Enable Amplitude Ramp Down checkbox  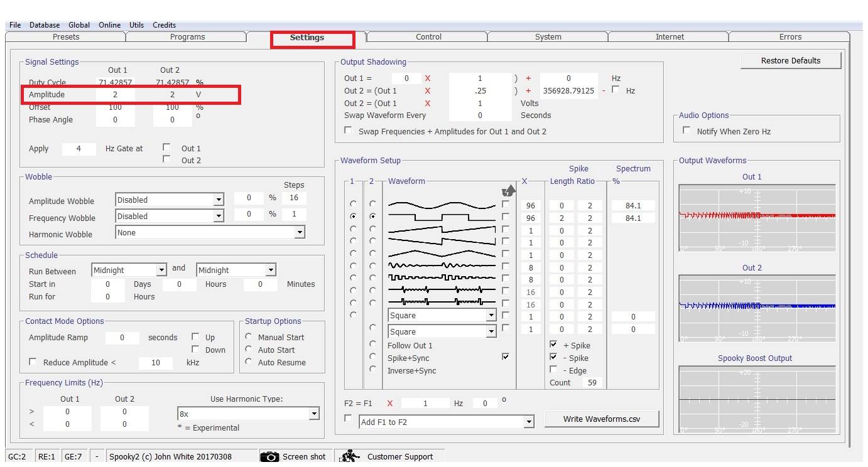[x=195, y=349]
